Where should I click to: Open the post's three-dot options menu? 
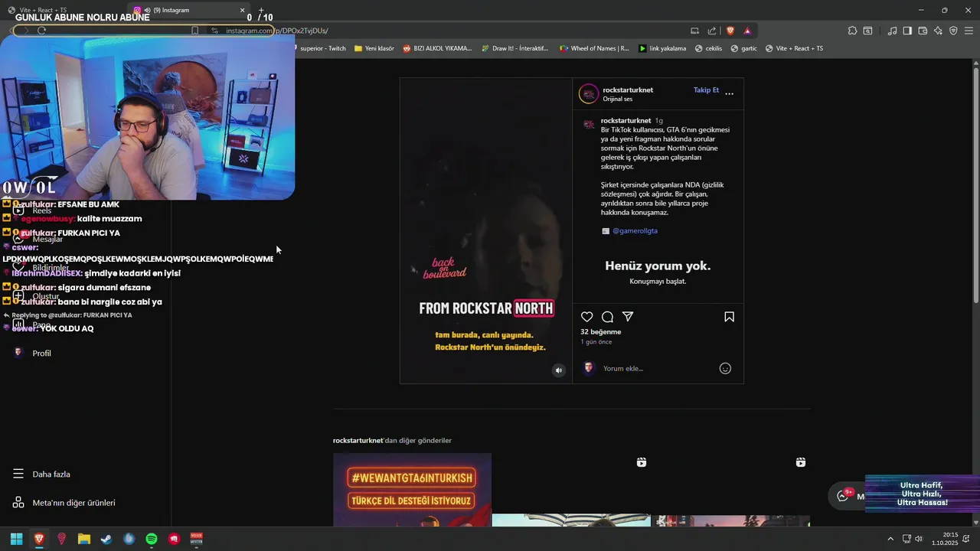[729, 93]
